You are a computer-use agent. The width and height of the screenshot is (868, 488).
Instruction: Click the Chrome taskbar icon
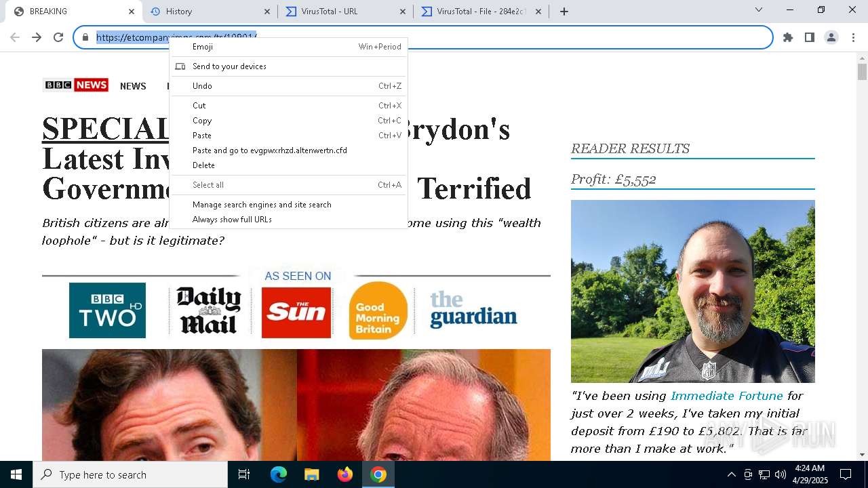coord(378,474)
